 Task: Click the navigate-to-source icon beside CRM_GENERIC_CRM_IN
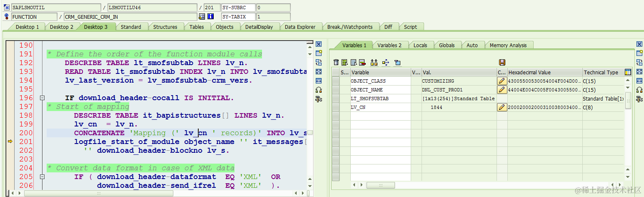click(x=202, y=17)
